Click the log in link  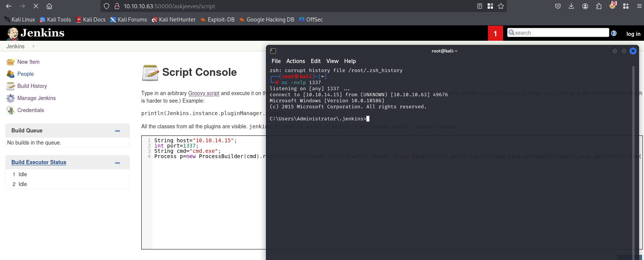(633, 34)
